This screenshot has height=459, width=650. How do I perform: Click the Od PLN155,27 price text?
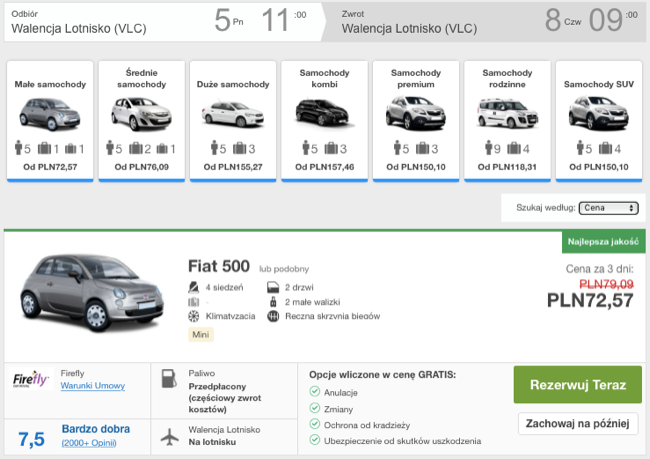click(x=233, y=167)
